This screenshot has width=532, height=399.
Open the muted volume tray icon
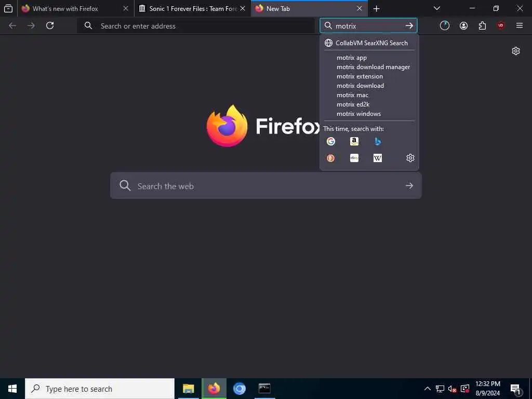(x=452, y=389)
